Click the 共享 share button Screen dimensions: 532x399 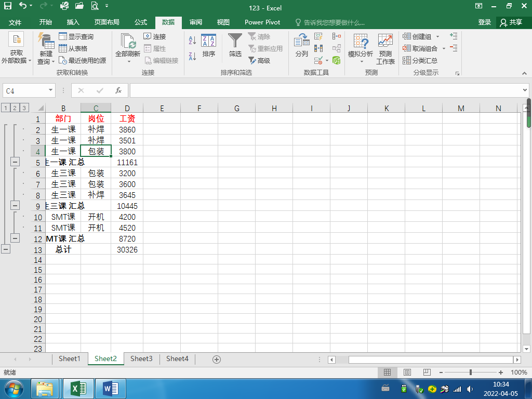511,22
